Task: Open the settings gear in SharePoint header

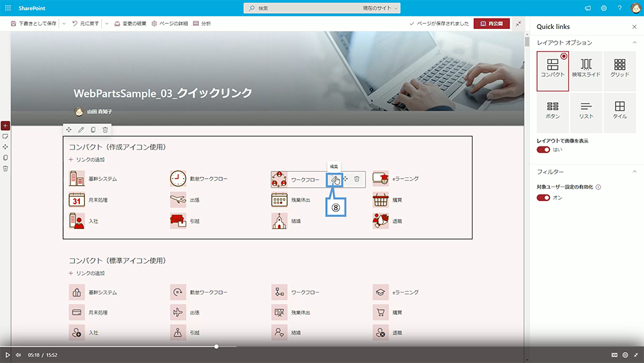Action: point(604,8)
